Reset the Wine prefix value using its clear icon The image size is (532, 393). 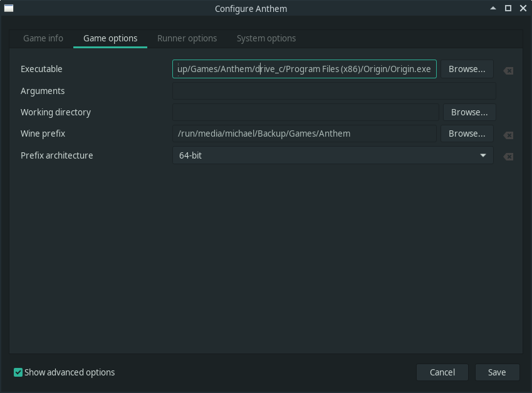click(x=508, y=135)
